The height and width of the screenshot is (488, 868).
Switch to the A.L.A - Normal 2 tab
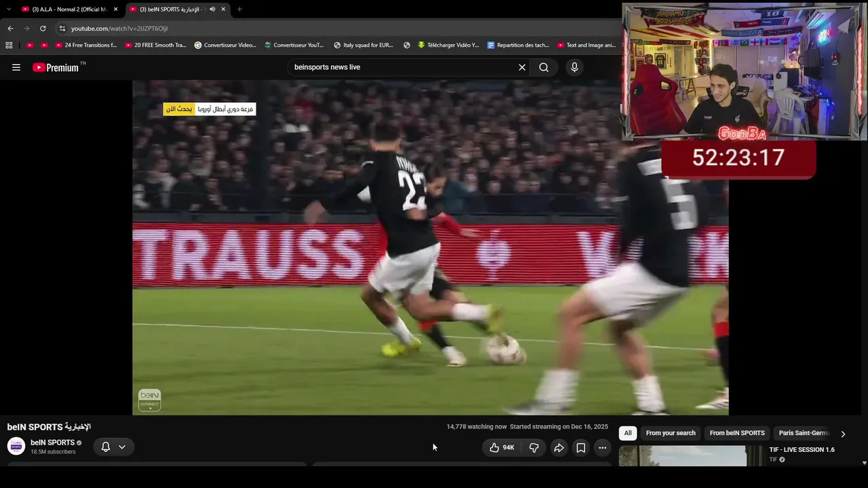pos(68,9)
